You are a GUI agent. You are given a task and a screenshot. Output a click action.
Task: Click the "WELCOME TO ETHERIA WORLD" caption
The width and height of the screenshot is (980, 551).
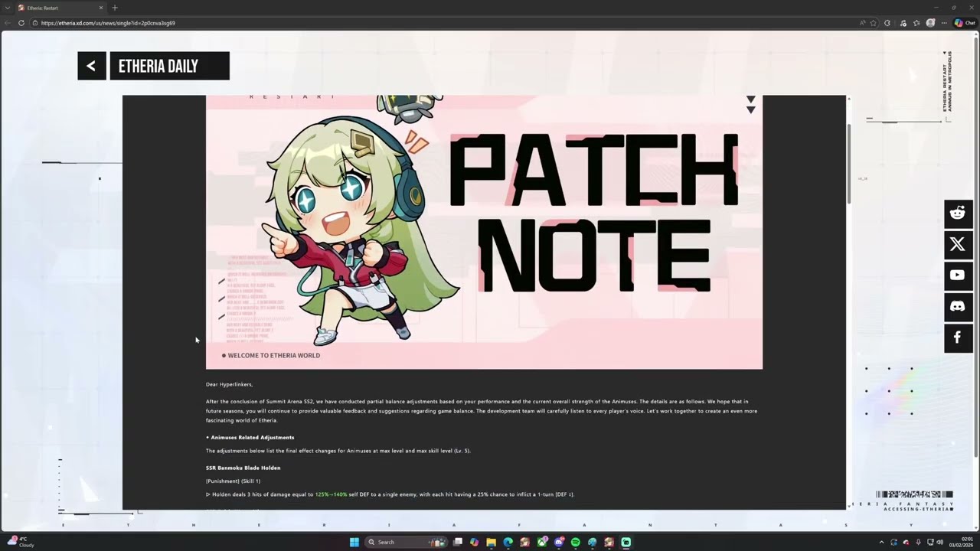coord(273,355)
